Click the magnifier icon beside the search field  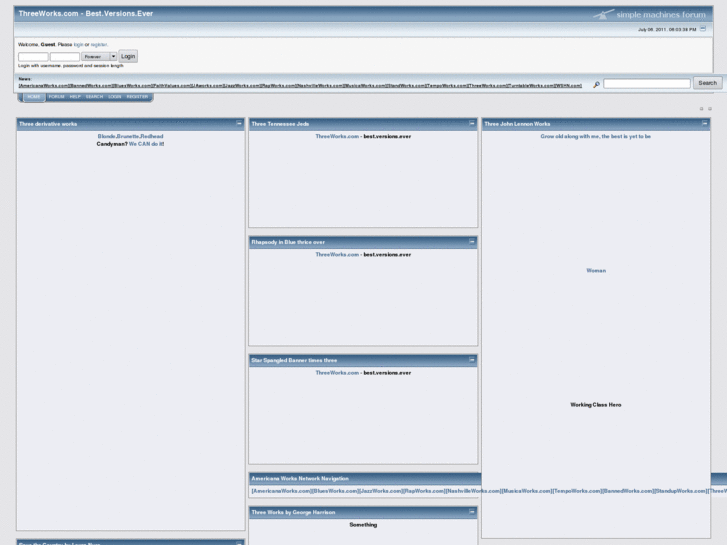click(x=596, y=84)
